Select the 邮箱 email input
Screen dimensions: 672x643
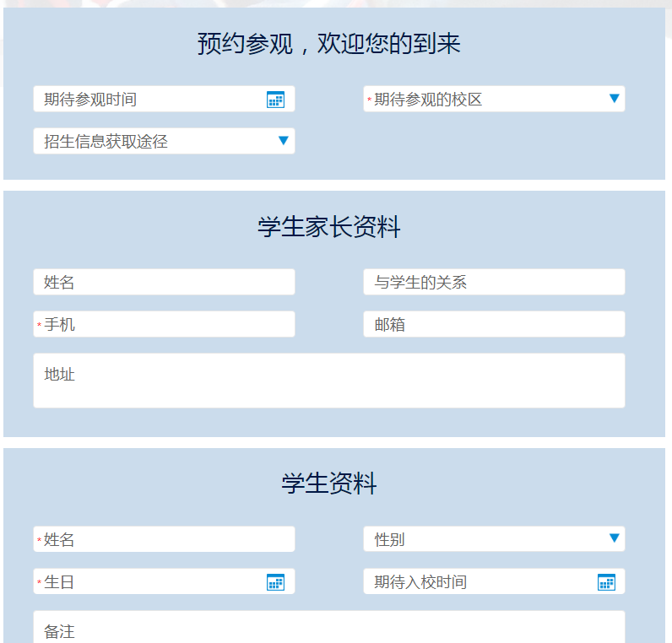click(494, 324)
